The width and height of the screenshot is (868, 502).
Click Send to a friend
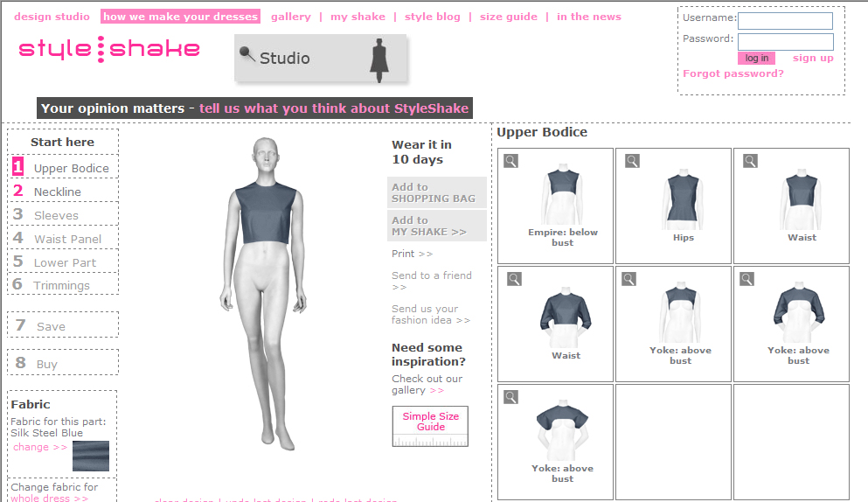click(x=432, y=281)
